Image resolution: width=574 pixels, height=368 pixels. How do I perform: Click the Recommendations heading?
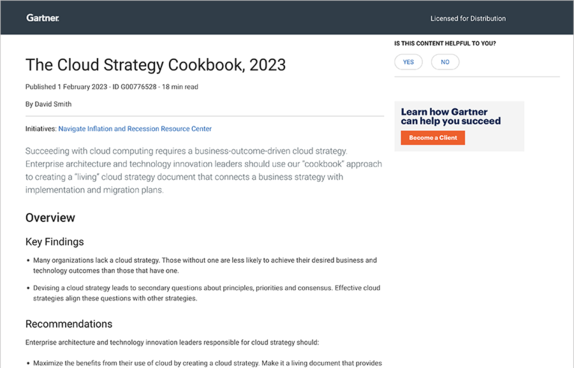69,324
